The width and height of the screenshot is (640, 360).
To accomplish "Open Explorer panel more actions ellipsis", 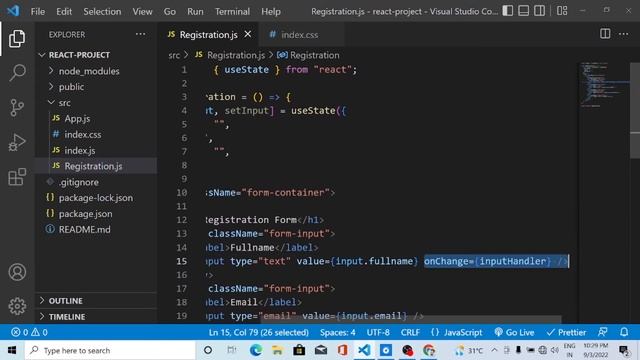I will click(140, 34).
